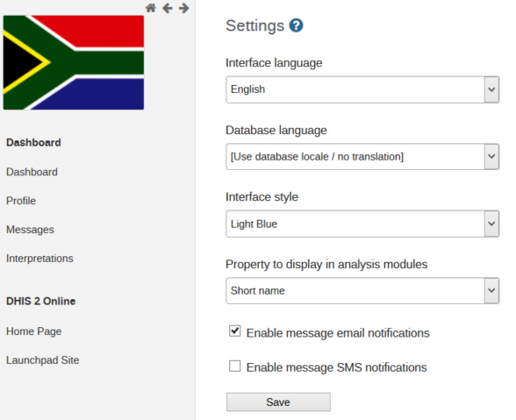Viewport: 516px width, 420px height.
Task: Open the Interface language dropdown
Action: pos(362,89)
